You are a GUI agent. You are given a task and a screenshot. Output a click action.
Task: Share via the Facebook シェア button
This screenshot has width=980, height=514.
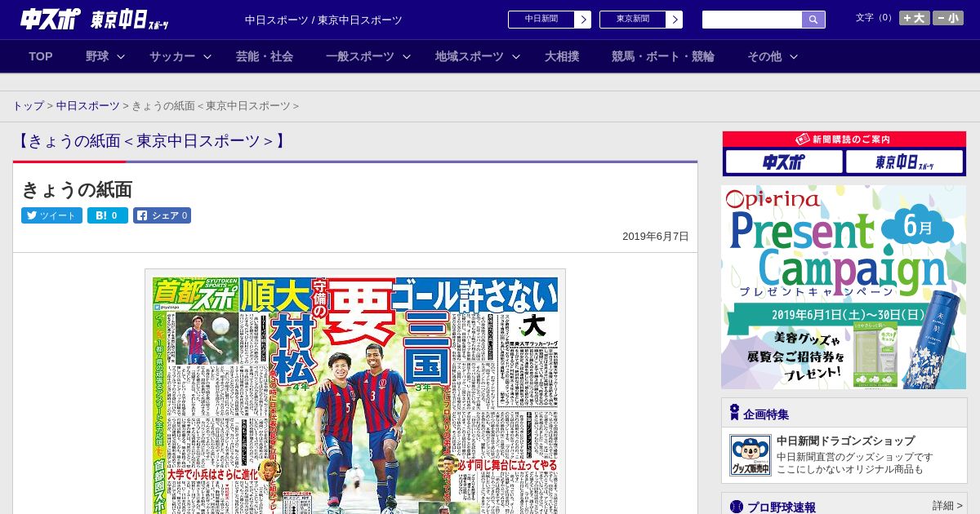162,215
